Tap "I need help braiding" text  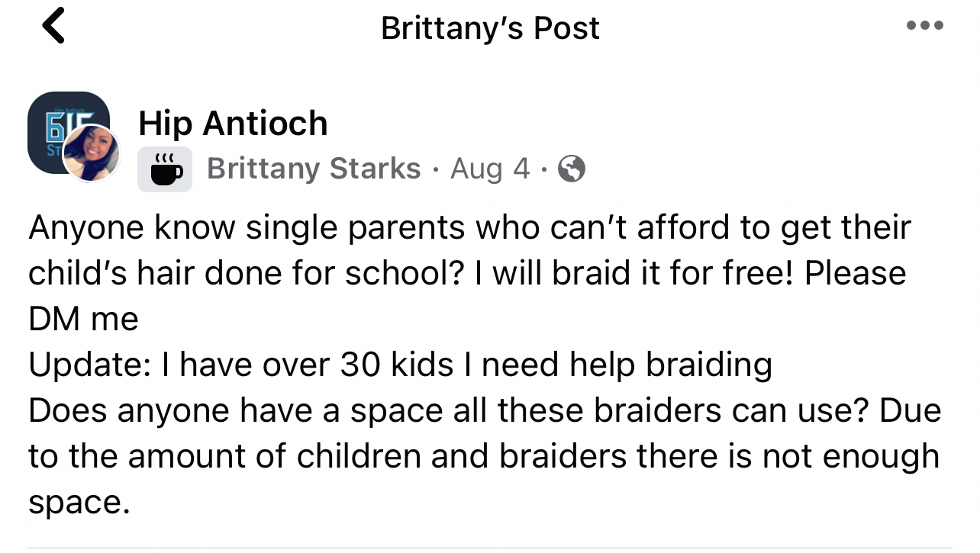pos(626,365)
